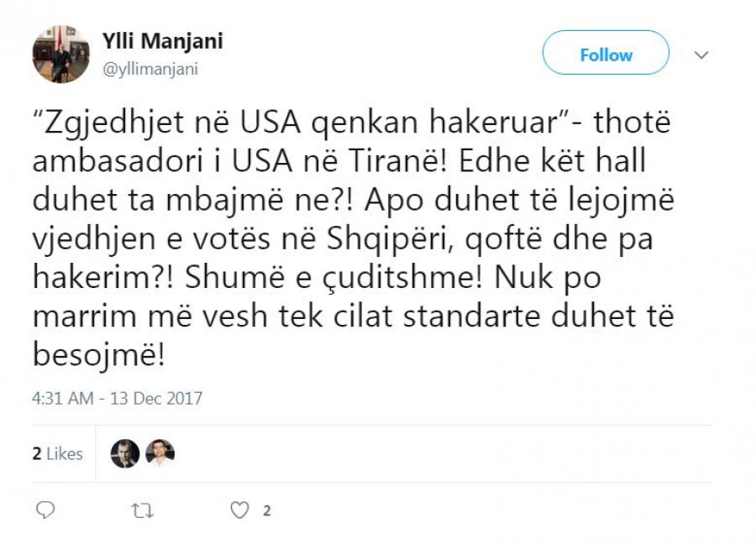This screenshot has width=756, height=544.
Task: Open the first liker's avatar
Action: click(125, 453)
